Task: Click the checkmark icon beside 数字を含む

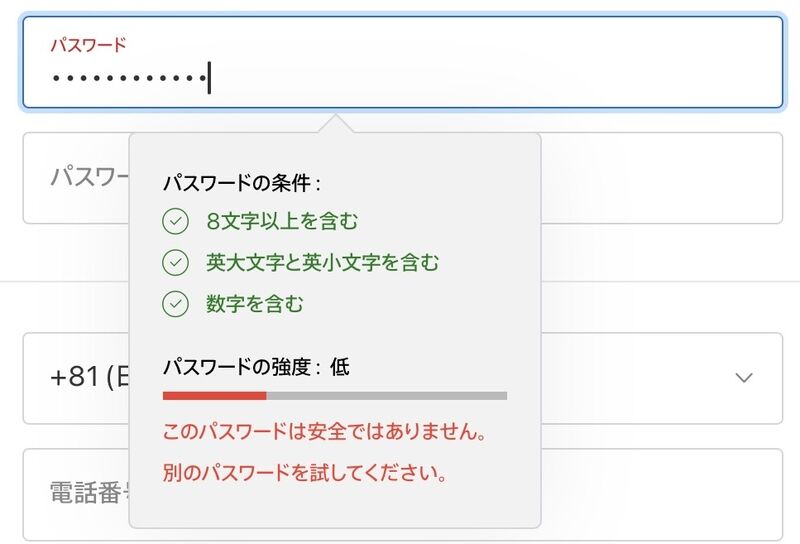Action: pos(175,304)
